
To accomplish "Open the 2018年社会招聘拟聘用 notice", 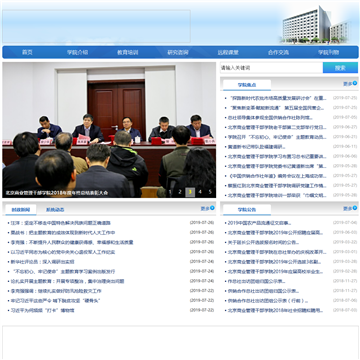I will pyautogui.click(x=275, y=310).
